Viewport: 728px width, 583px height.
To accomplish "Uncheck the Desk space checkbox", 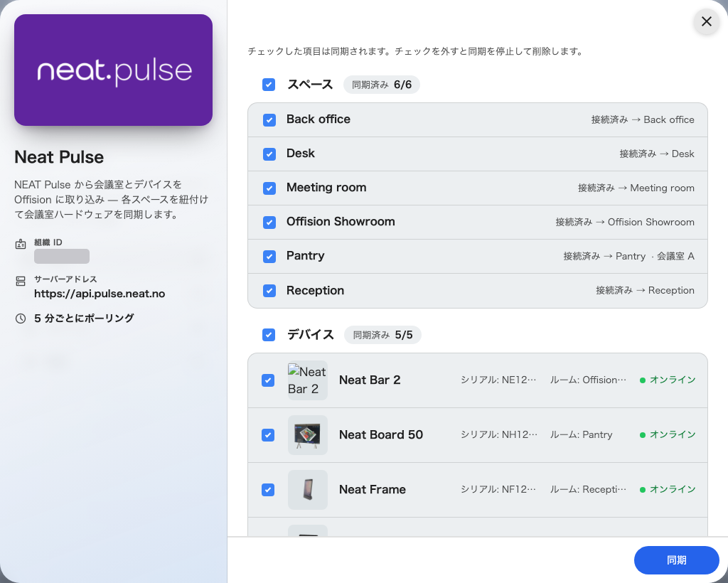I will [269, 154].
